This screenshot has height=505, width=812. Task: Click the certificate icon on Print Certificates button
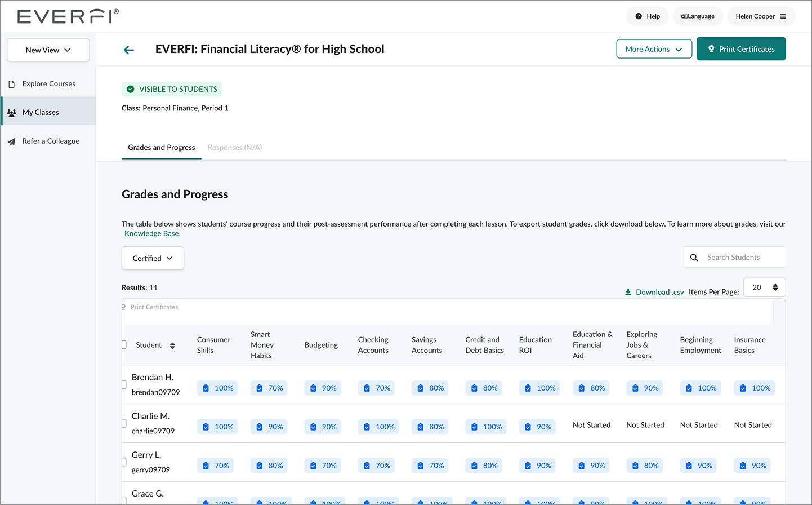pos(711,49)
